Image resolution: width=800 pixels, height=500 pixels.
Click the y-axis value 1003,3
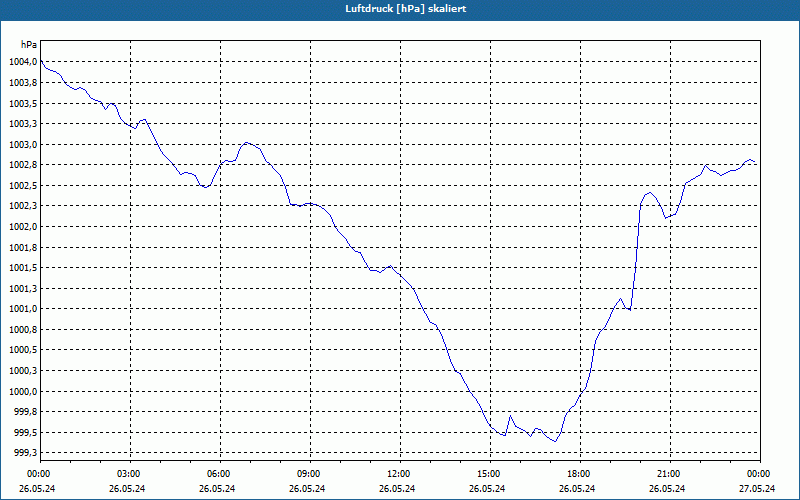coord(23,124)
